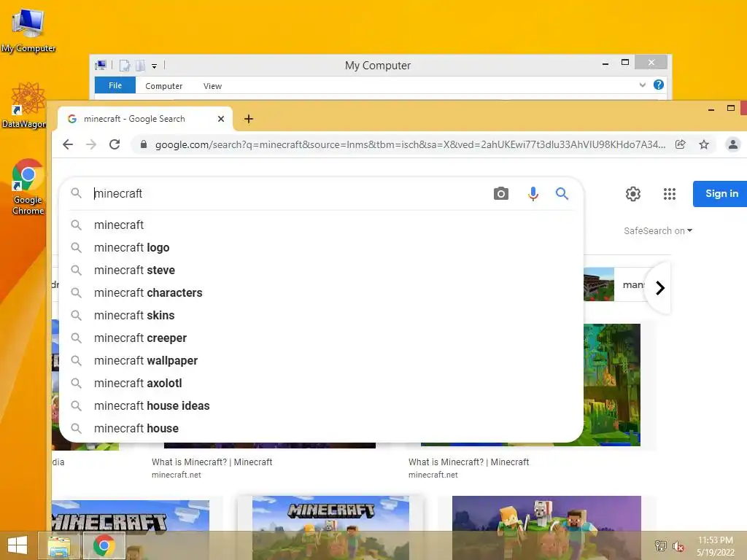
Task: Pick suggestion "minecraft creeper"
Action: (321, 338)
